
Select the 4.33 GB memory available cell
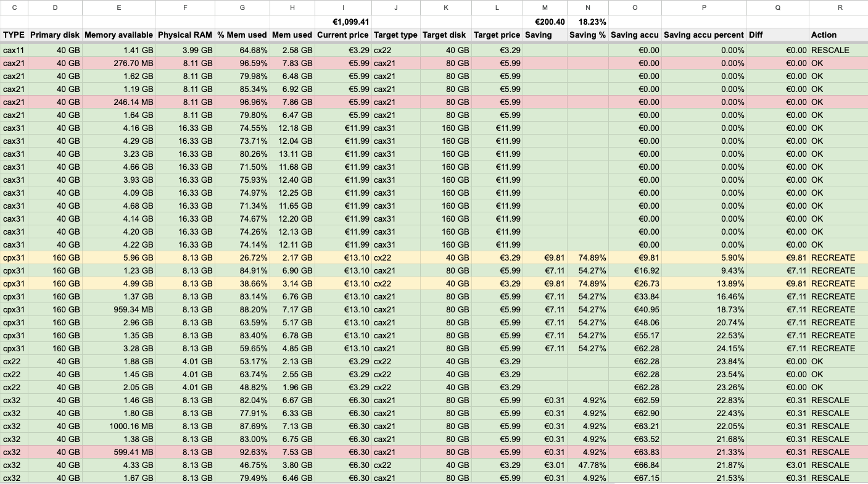pyautogui.click(x=119, y=465)
